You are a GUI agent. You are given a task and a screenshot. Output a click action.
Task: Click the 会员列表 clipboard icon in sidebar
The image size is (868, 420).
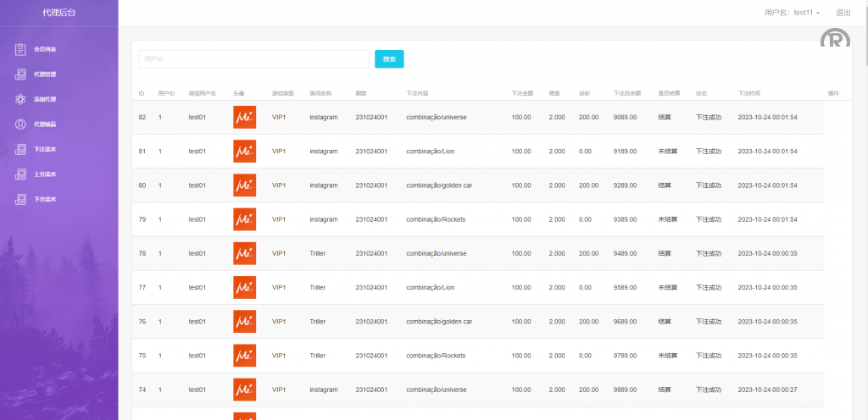point(20,49)
